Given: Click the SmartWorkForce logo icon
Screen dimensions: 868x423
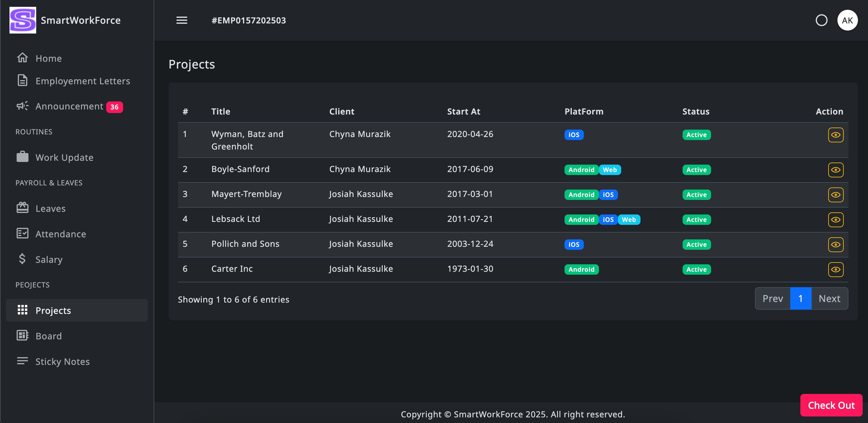Looking at the screenshot, I should 23,20.
